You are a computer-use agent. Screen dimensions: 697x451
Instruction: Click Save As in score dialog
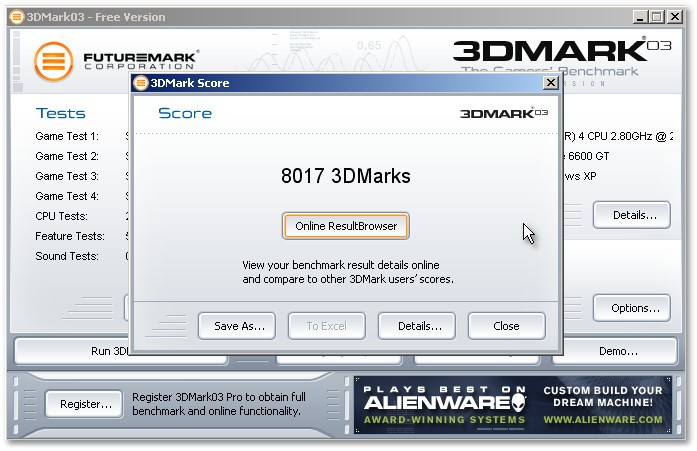pos(237,326)
